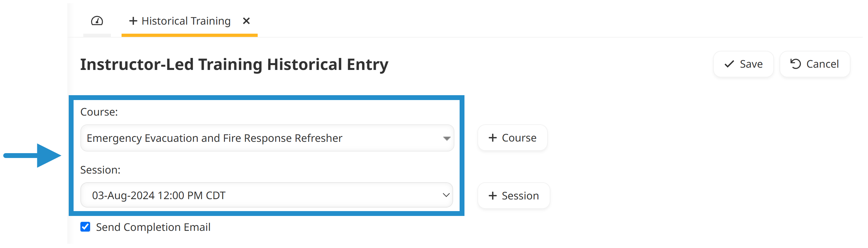
Task: Click the plus icon beside Session button
Action: (493, 196)
